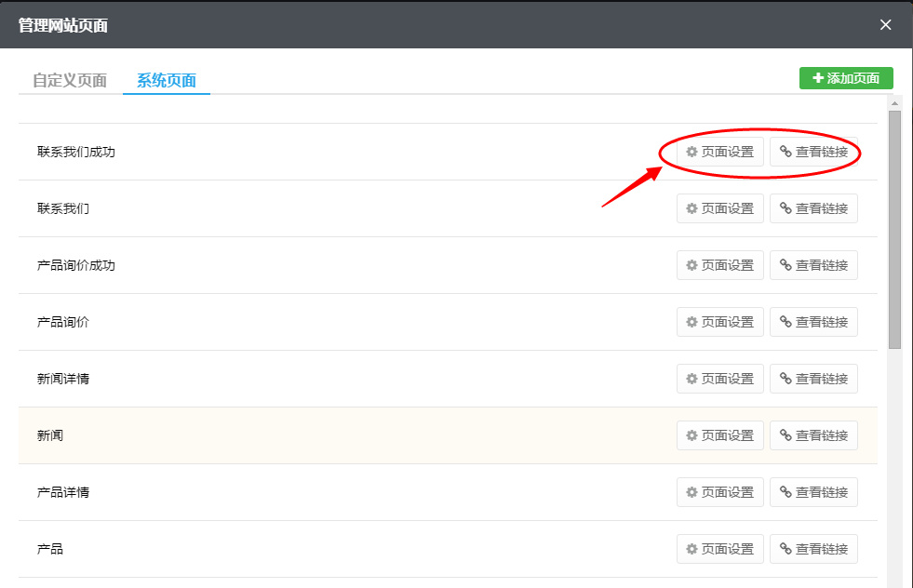Click link icon in 新闻 row
913x588 pixels.
click(x=785, y=435)
